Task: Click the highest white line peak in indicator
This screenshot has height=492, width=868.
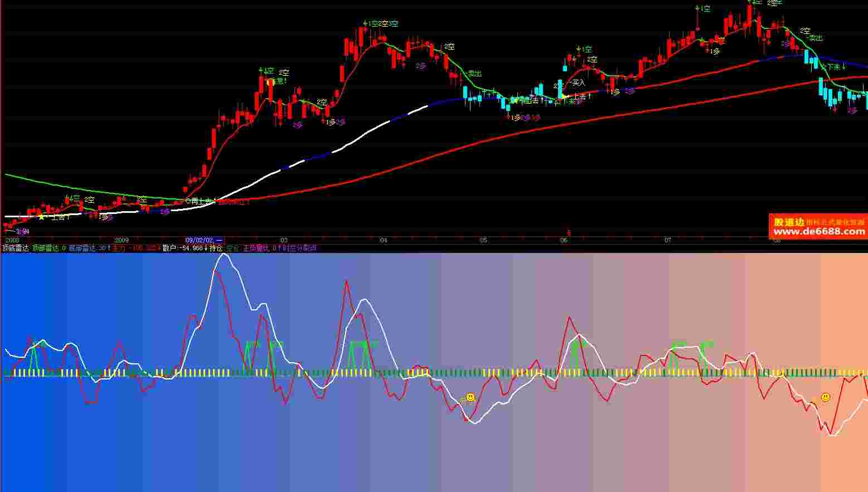Action: pos(224,255)
